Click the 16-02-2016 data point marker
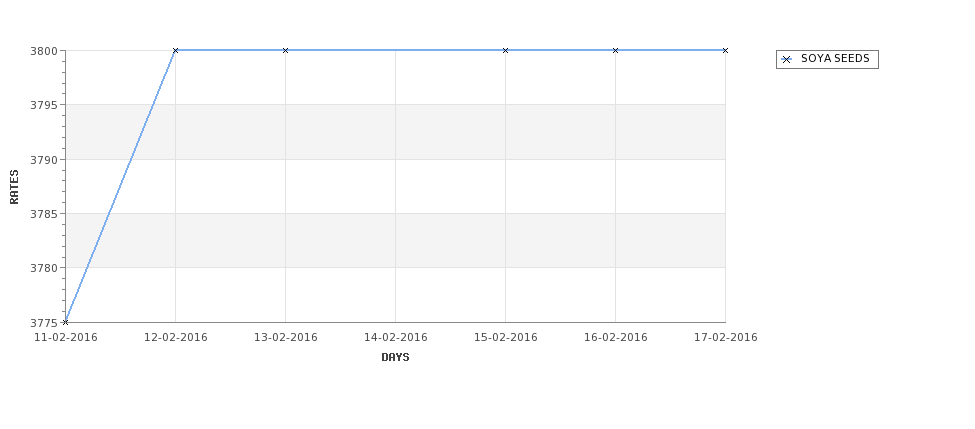This screenshot has height=429, width=975. [616, 50]
